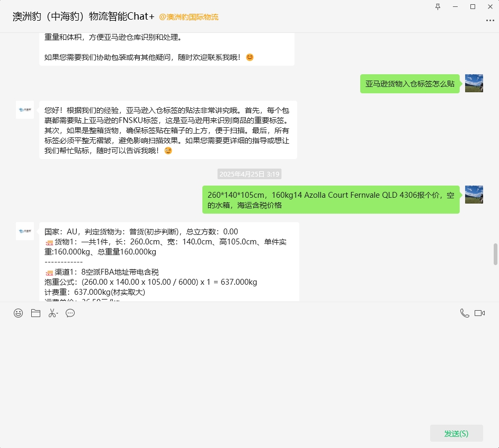This screenshot has height=448, width=499.
Task: Click the line 渠道1：8空派FBA地址带电含税
Action: 102,272
